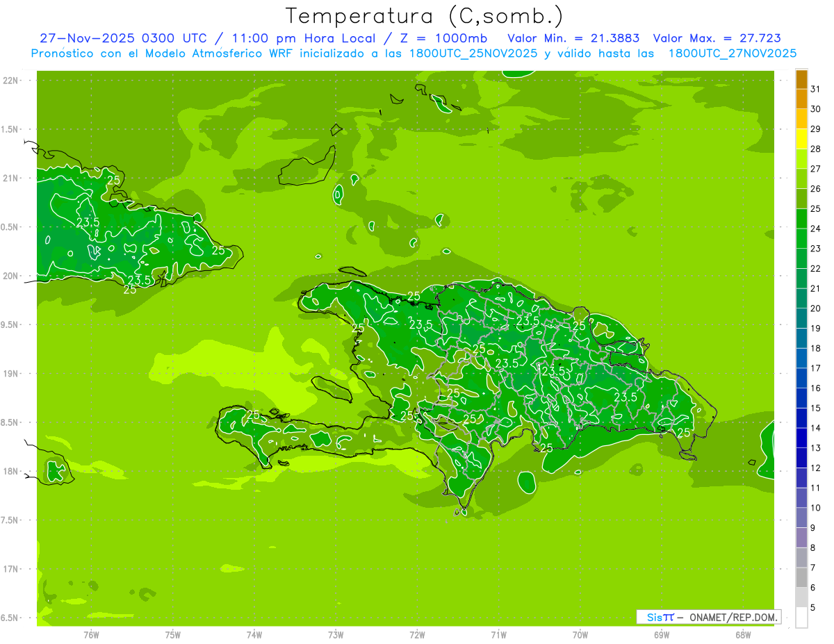The image size is (834, 644).
Task: Click the 18N latitude axis label
Action: click(10, 472)
